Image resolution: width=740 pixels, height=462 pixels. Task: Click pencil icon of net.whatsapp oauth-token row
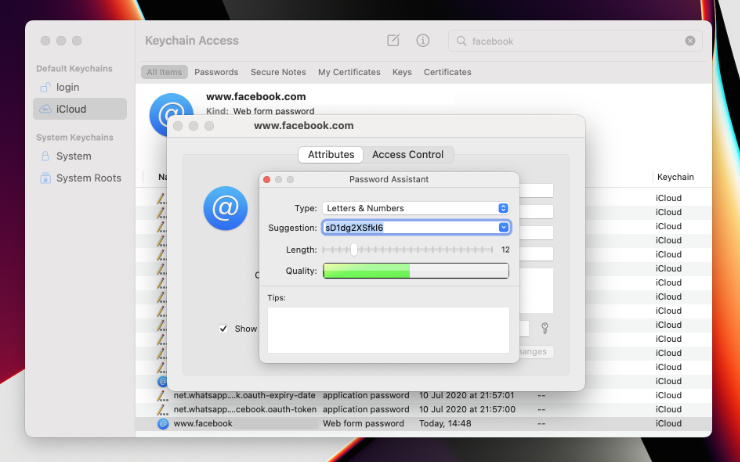162,410
